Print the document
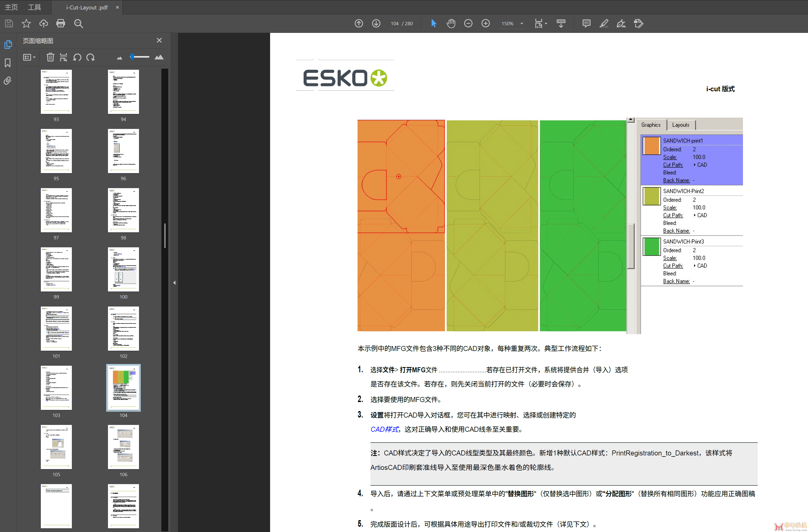Screen dimensions: 808x532 click(61, 23)
